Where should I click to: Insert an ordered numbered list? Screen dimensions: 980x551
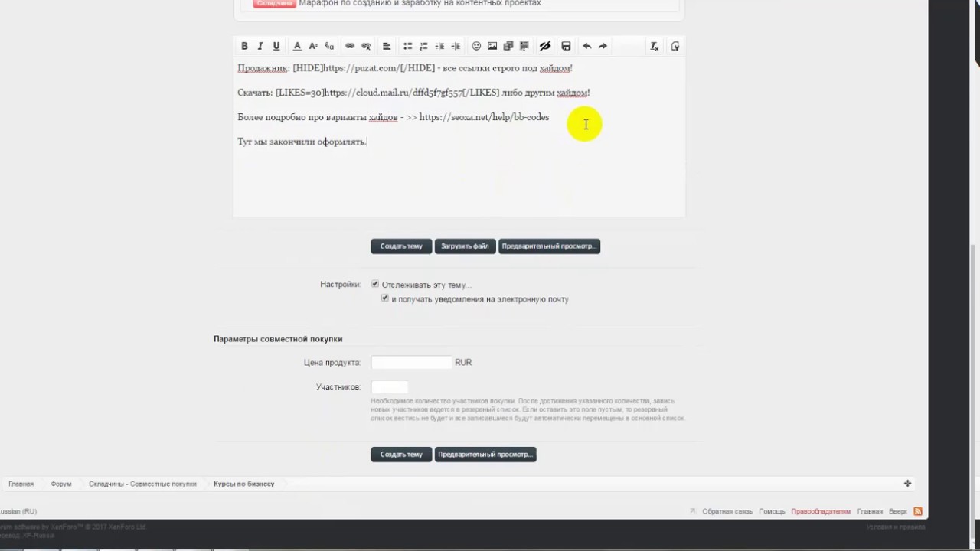[423, 47]
